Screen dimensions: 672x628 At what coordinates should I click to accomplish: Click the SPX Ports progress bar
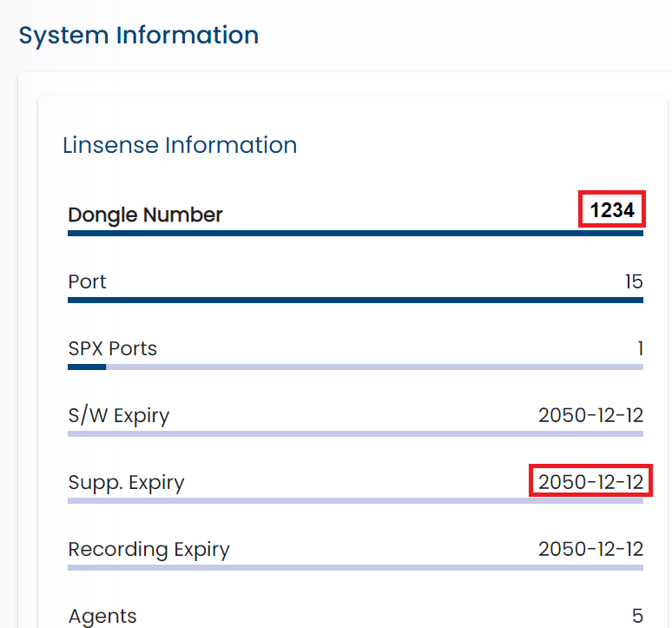(355, 367)
